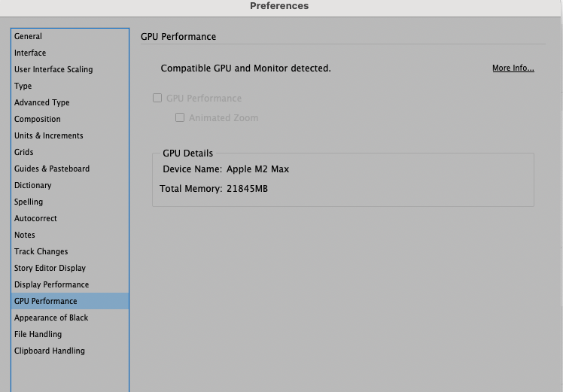Go to User Interface Scaling settings

pyautogui.click(x=53, y=69)
